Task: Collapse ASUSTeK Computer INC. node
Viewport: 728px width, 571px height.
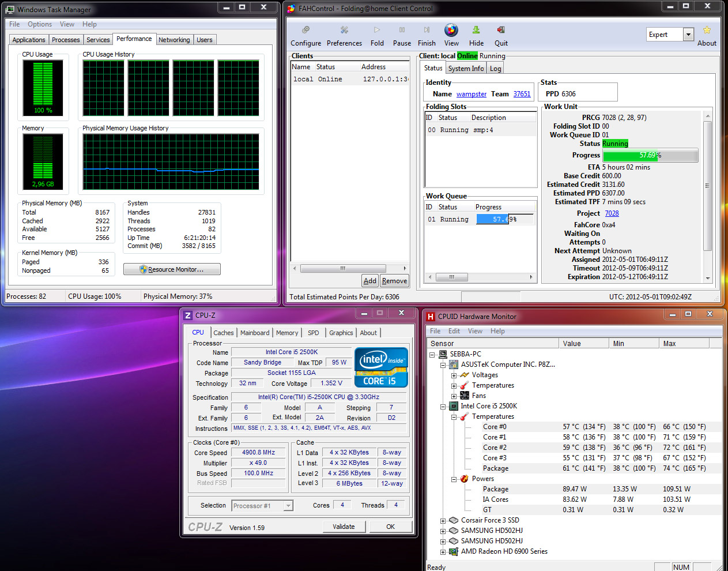Action: tap(443, 365)
